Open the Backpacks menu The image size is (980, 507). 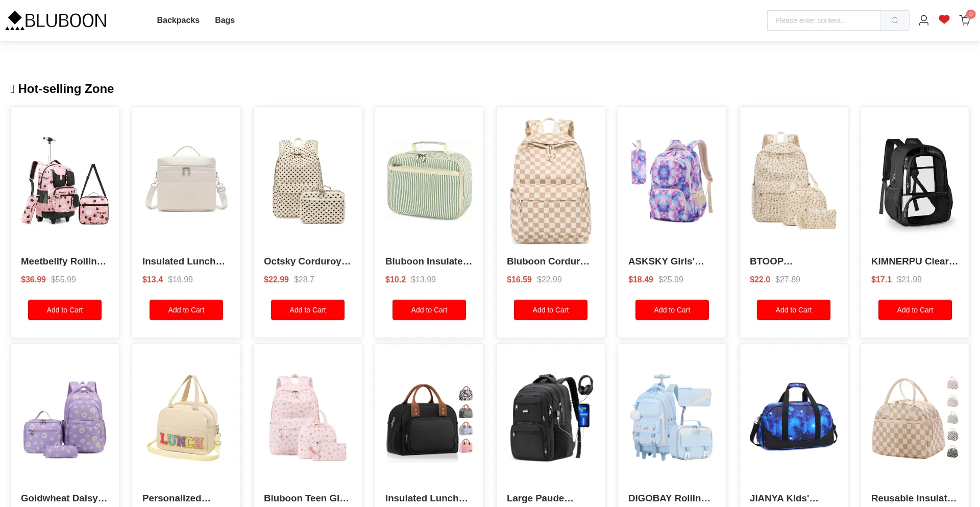click(x=178, y=20)
